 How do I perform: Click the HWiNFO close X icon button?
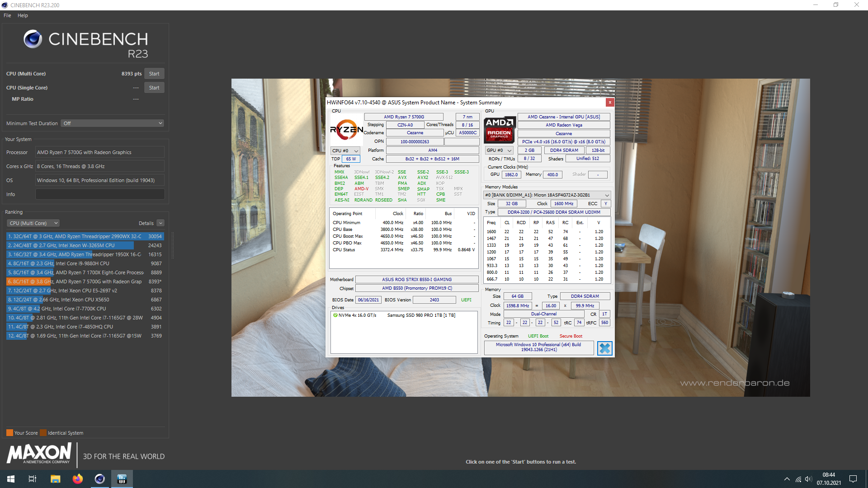(604, 348)
